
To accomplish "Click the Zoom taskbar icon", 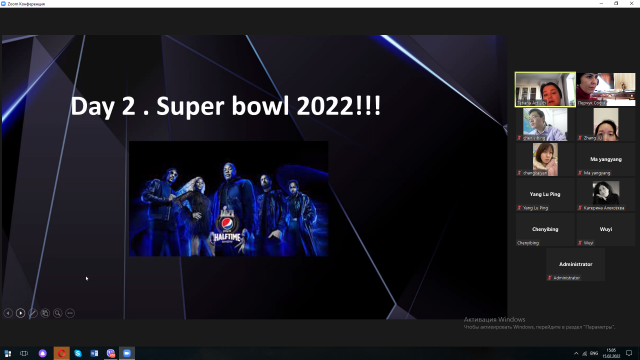I will (x=127, y=353).
